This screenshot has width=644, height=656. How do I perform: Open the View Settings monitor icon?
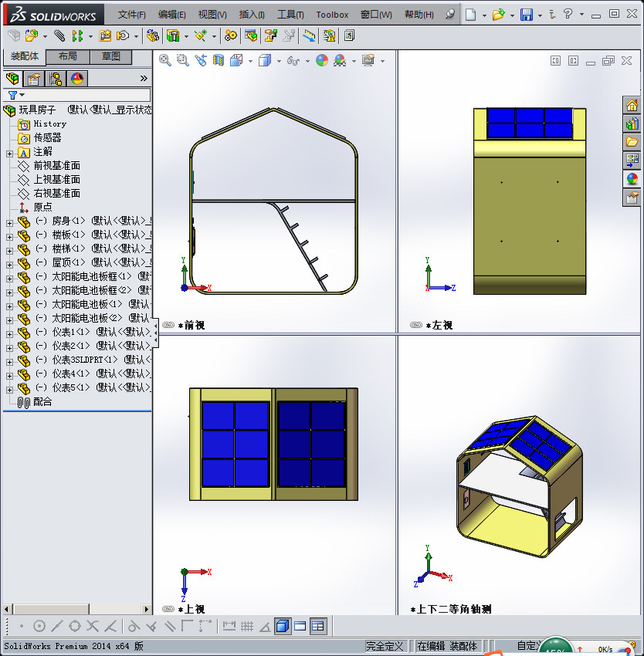click(368, 61)
